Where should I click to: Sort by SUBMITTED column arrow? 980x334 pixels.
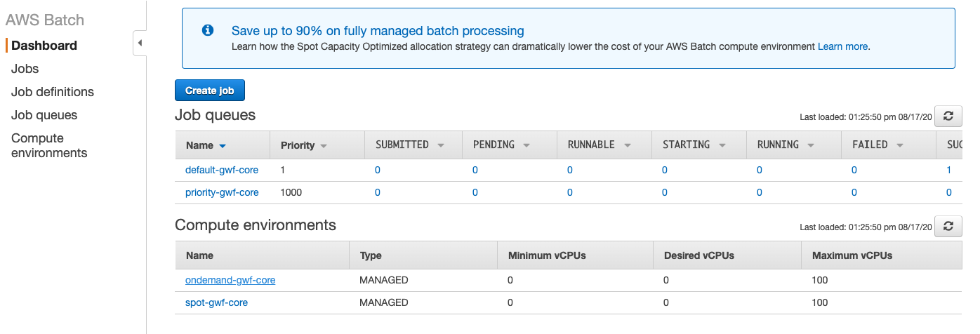[x=441, y=145]
